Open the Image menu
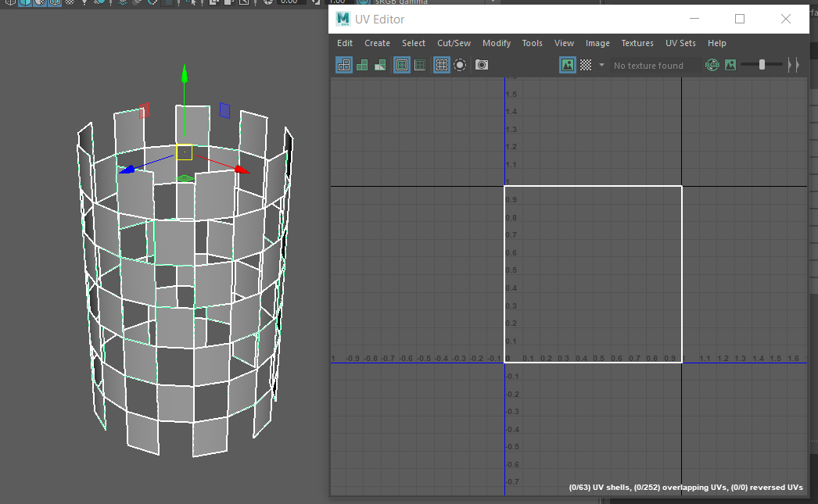 597,43
